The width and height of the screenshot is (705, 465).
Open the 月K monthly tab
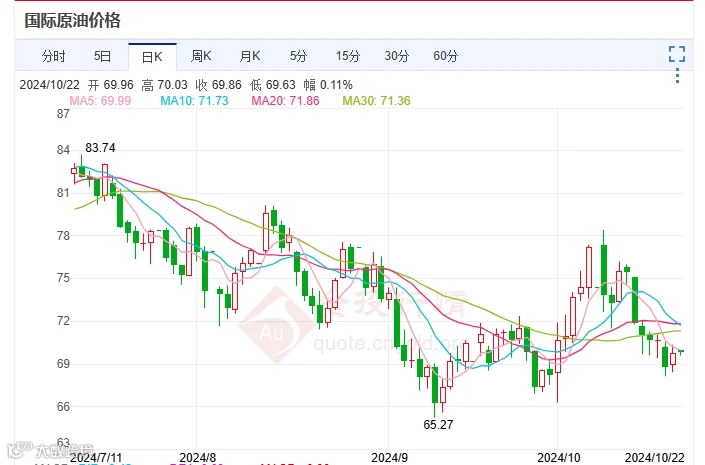[250, 56]
